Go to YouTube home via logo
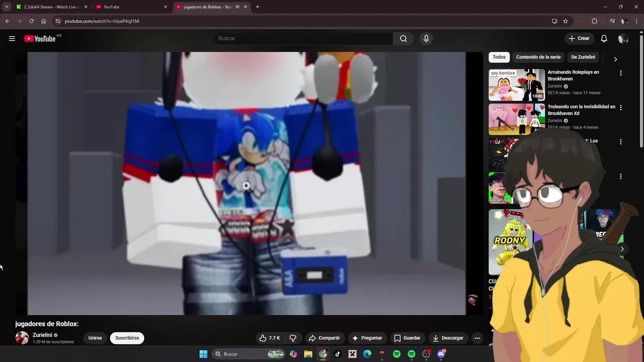This screenshot has height=362, width=644. [40, 39]
